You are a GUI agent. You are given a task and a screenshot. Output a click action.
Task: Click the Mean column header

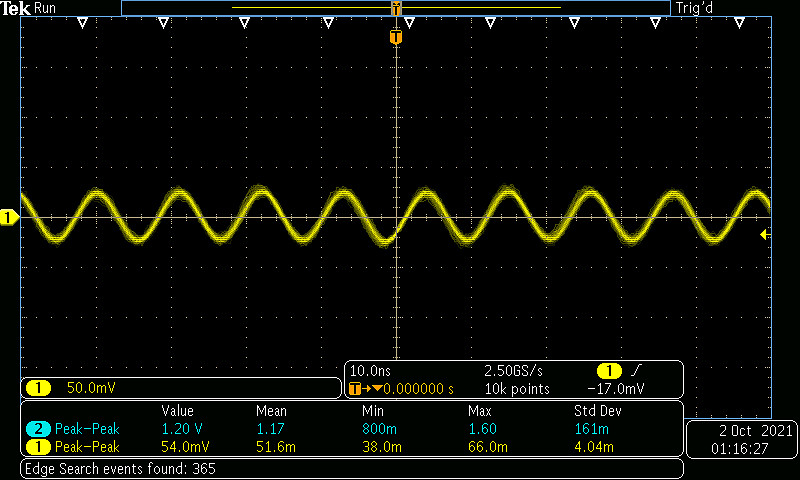tap(271, 411)
